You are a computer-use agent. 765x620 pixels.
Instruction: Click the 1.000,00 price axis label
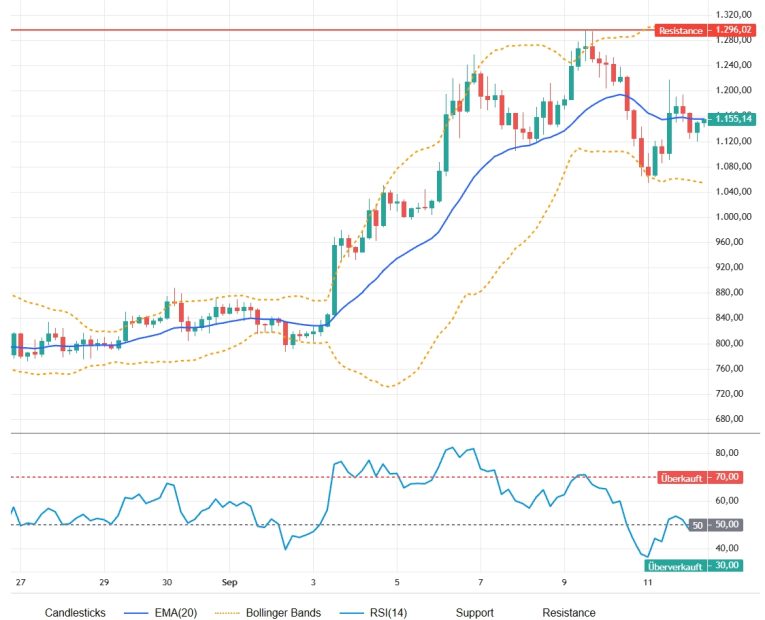732,217
